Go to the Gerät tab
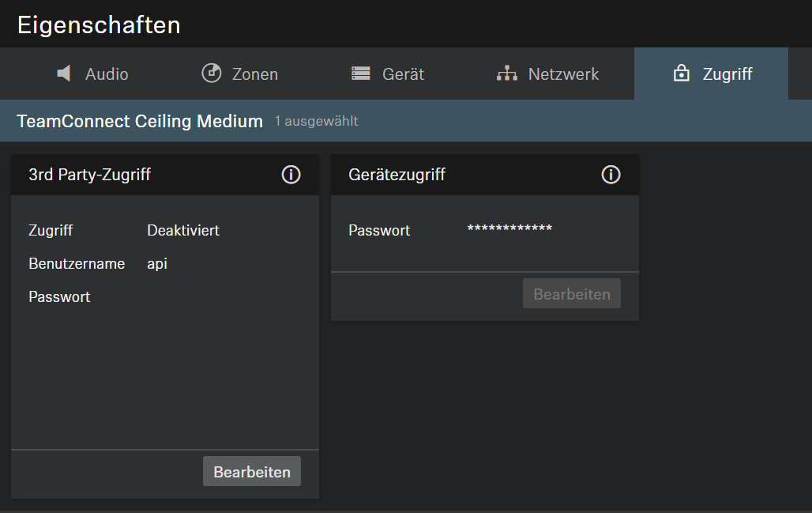 point(403,74)
